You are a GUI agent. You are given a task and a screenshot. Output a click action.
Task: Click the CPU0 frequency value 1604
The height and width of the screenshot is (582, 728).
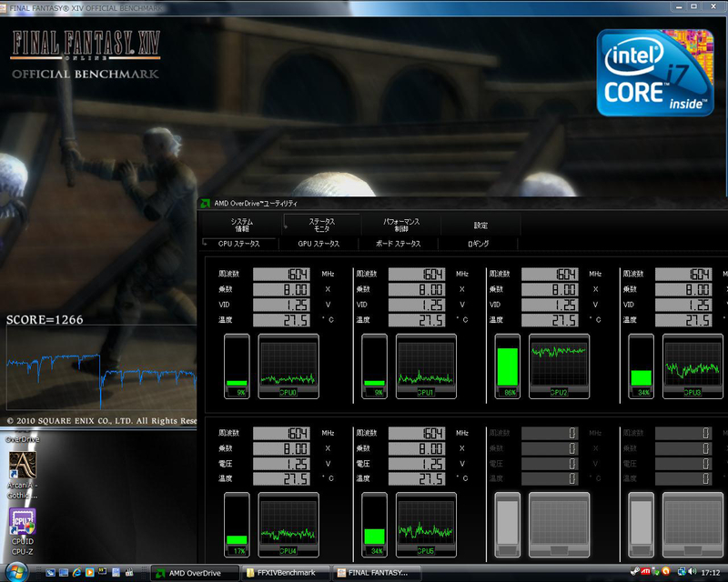click(281, 275)
